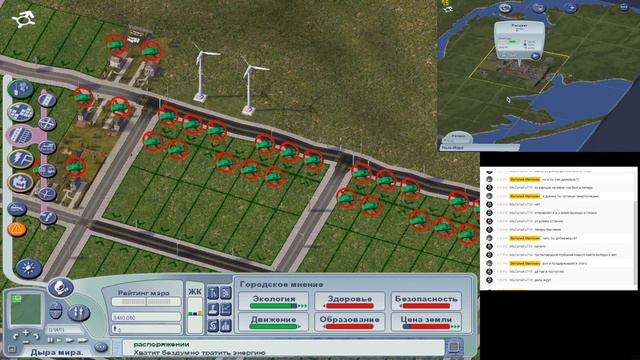Choose the airport submenu icon
Viewport: 640px width, 360px height.
(x=47, y=193)
